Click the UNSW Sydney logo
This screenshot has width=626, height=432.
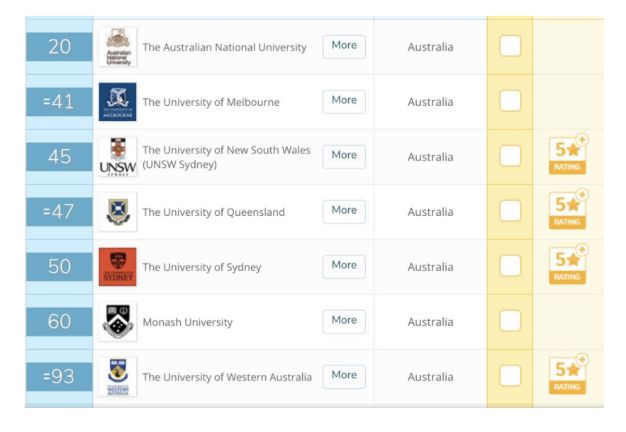click(118, 157)
